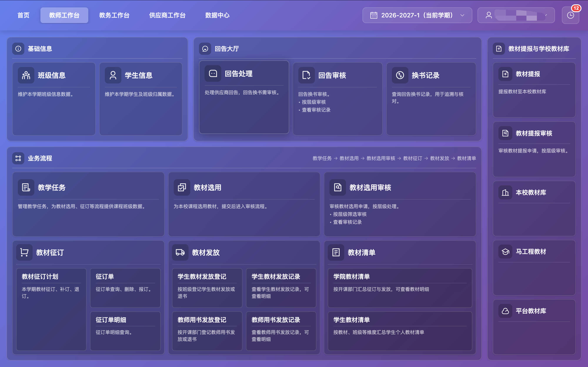This screenshot has height=367, width=588.
Task: Click text 维护本学期班级信息数据。
Action: tap(47, 94)
